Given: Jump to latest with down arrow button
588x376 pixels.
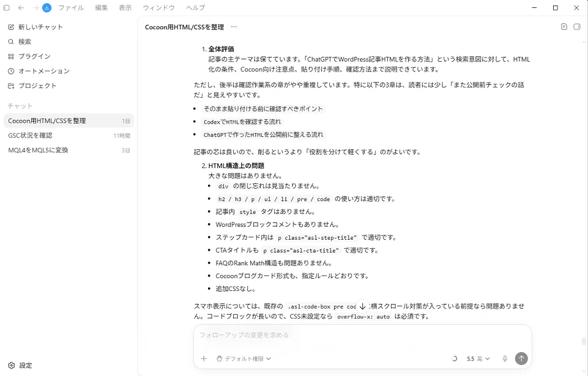Looking at the screenshot, I should 363,306.
